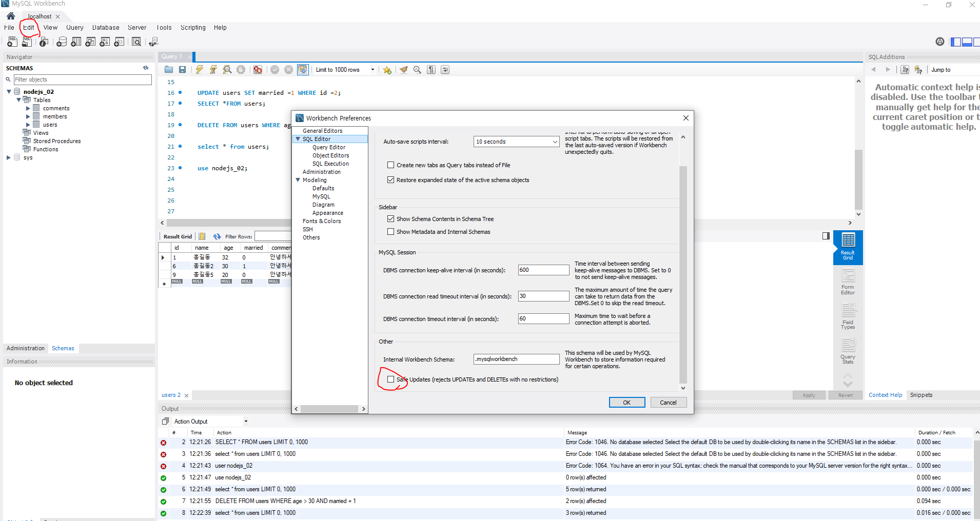Toggle the auto-commit mode icon

(303, 70)
